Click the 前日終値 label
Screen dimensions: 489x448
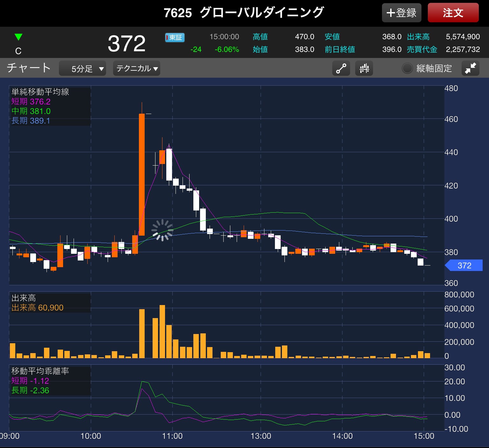click(340, 50)
